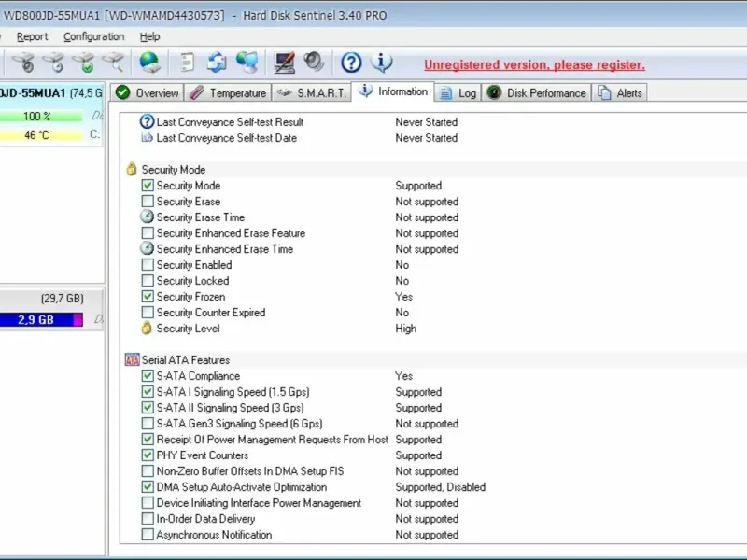The image size is (747, 560).
Task: Open the report document toolbar icon
Action: click(187, 63)
